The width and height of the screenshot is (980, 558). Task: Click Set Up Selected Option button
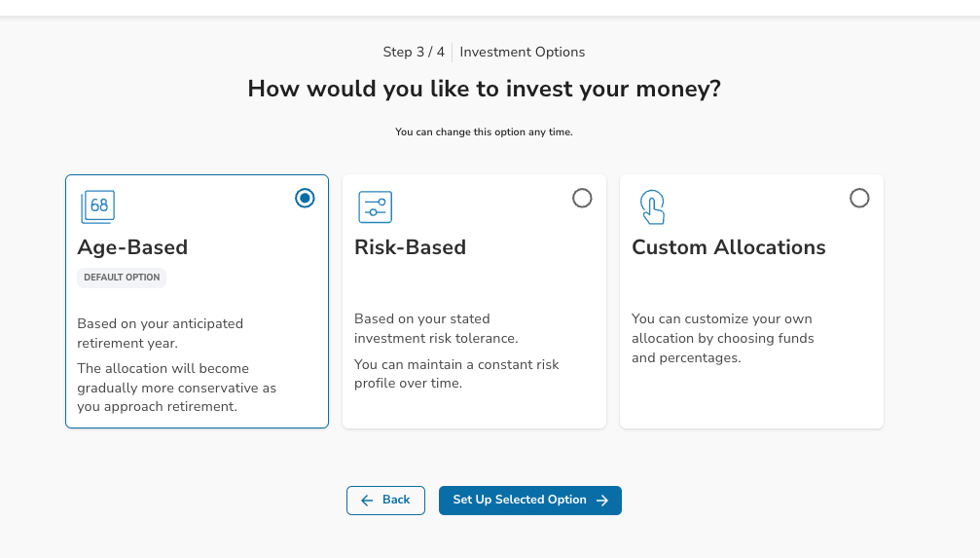[530, 501]
